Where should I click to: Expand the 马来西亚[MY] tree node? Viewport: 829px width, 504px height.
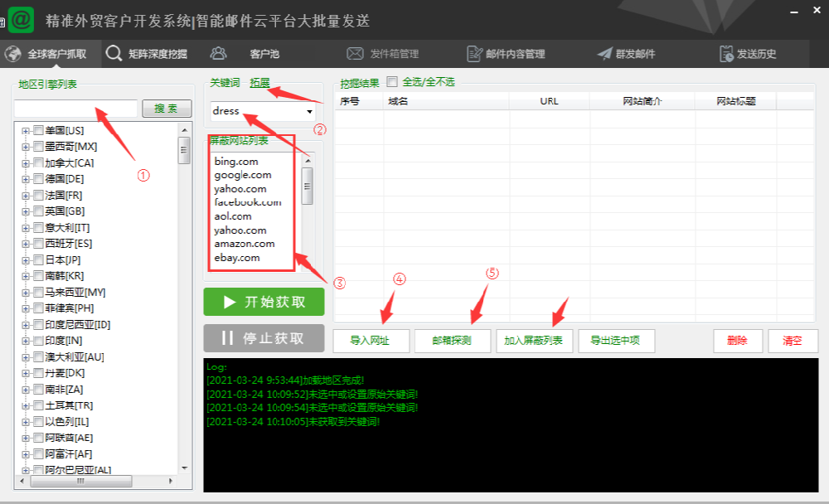(x=25, y=293)
